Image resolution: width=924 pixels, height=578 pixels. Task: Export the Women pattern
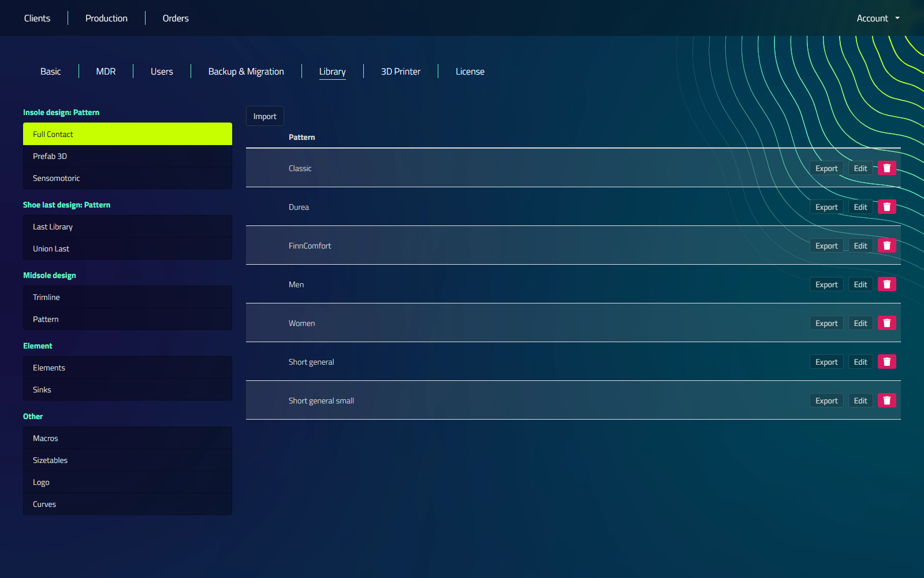(826, 323)
